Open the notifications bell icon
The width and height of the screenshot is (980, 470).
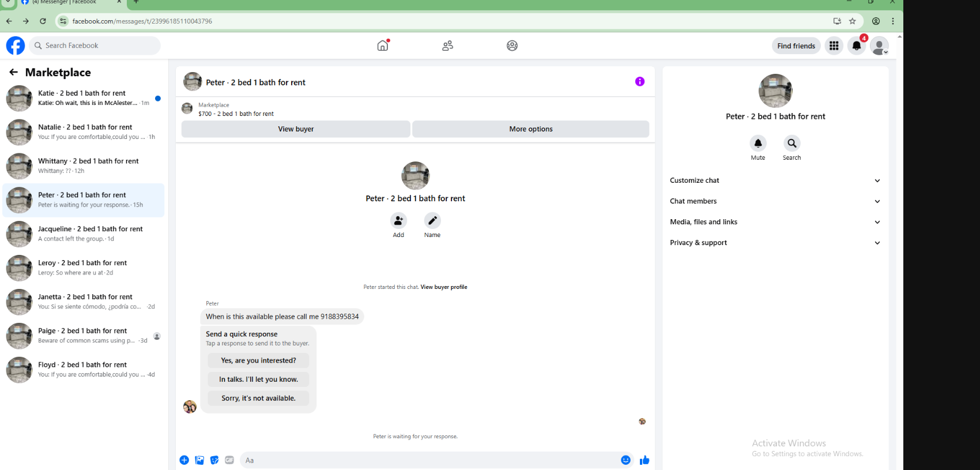coord(857,46)
